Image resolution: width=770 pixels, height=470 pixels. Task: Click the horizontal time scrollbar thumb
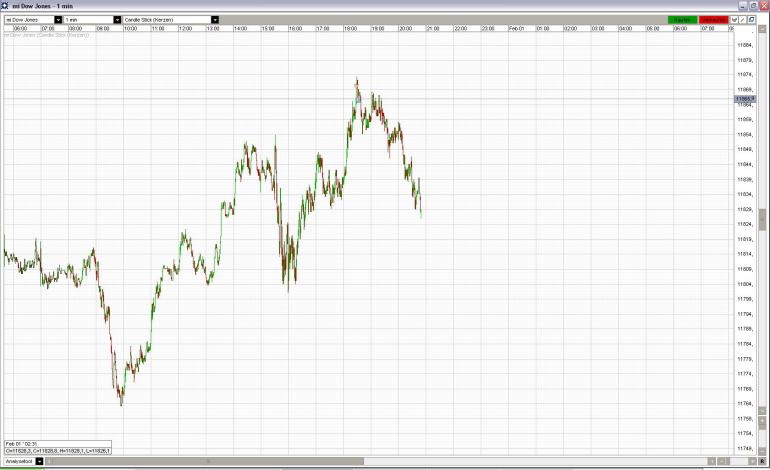209,462
